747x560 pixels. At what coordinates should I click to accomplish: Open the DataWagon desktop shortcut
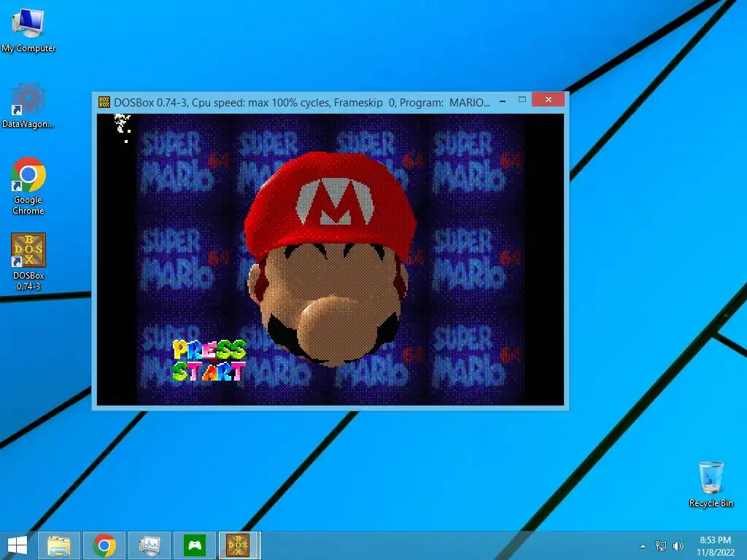(28, 106)
